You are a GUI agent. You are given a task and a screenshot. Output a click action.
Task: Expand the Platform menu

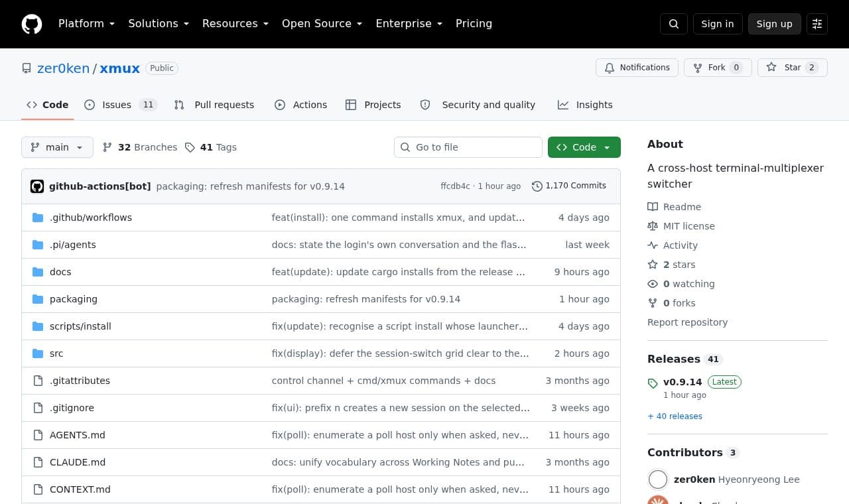(x=86, y=24)
